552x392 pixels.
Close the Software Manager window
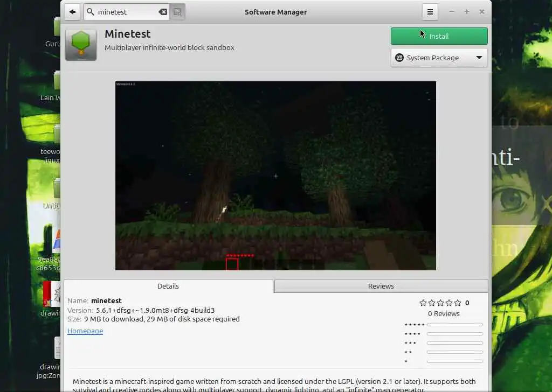click(x=482, y=12)
